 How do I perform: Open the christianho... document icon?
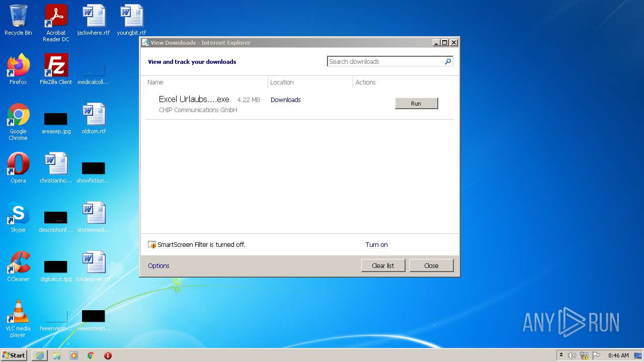click(x=56, y=168)
